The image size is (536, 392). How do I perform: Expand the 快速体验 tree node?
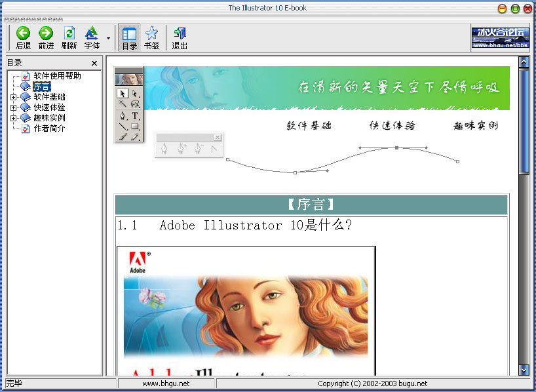point(13,108)
